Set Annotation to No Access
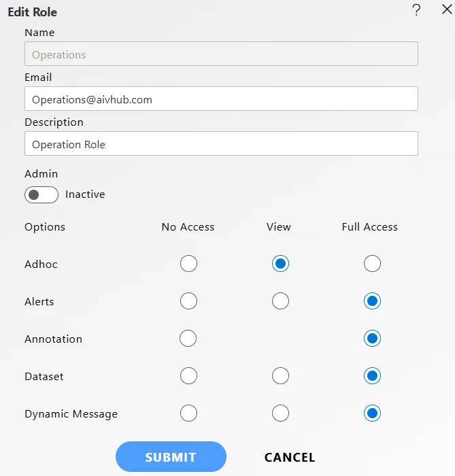Screen dimensions: 455x476 (x=188, y=338)
